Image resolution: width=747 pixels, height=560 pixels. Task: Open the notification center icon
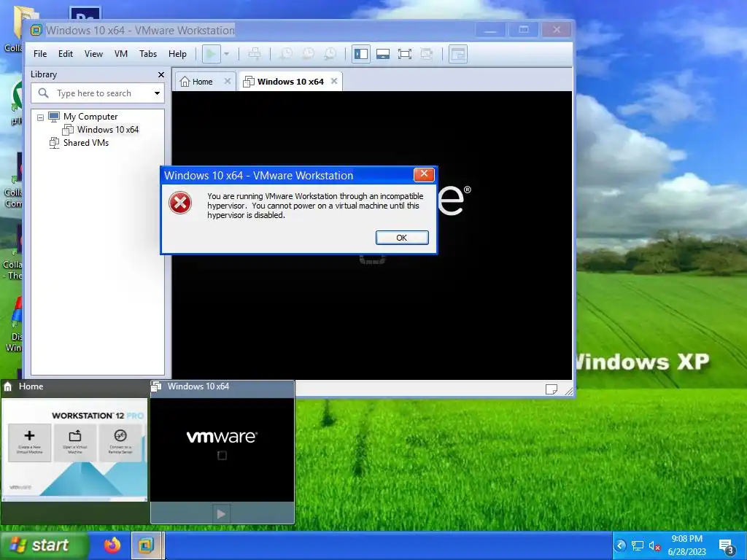pos(727,546)
